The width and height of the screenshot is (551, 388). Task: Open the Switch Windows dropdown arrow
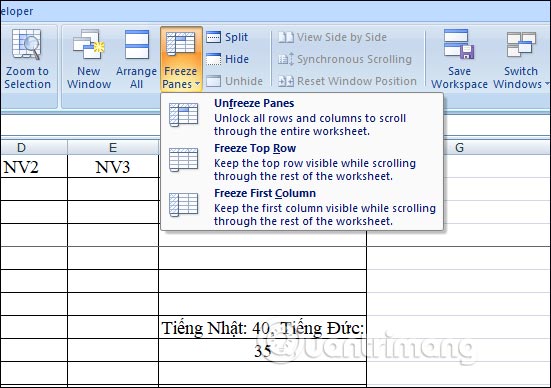click(547, 84)
